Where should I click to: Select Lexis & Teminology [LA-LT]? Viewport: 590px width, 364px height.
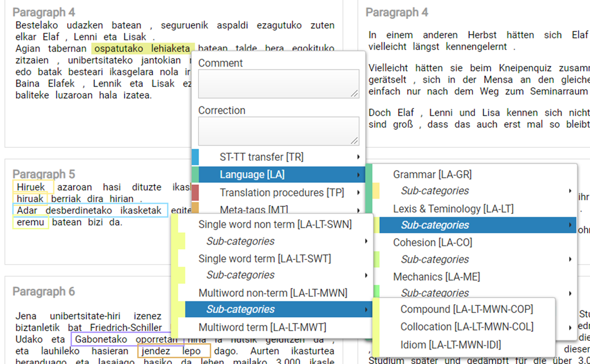pyautogui.click(x=453, y=209)
